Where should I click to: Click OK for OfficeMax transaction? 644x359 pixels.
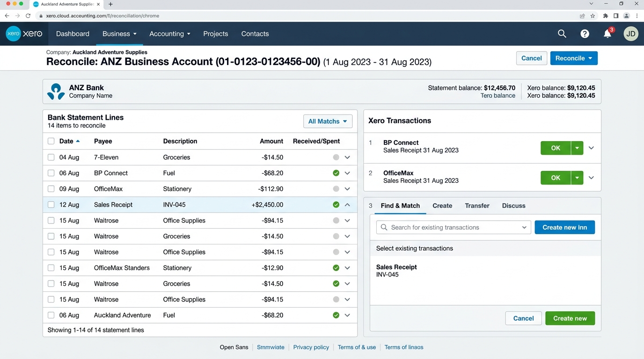tap(556, 178)
